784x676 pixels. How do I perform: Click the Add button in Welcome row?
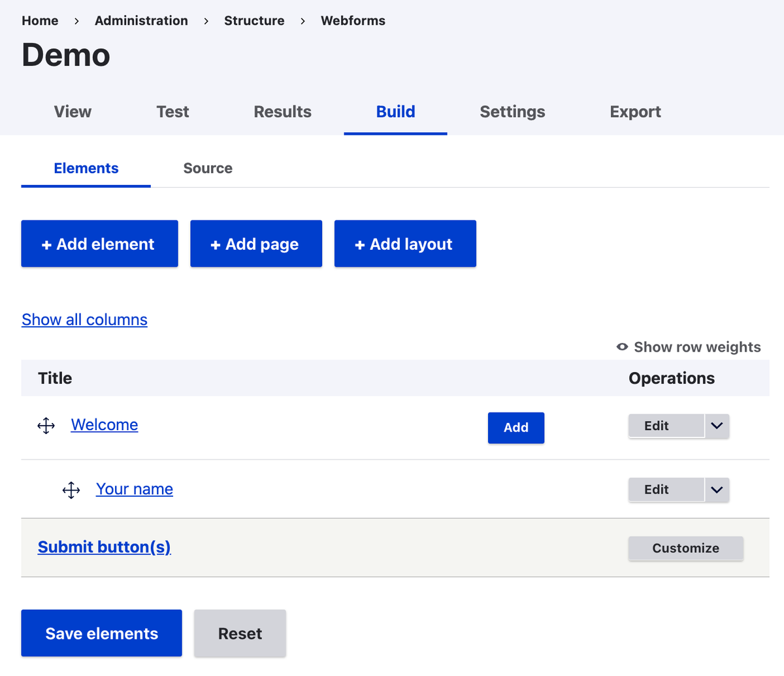tap(516, 428)
